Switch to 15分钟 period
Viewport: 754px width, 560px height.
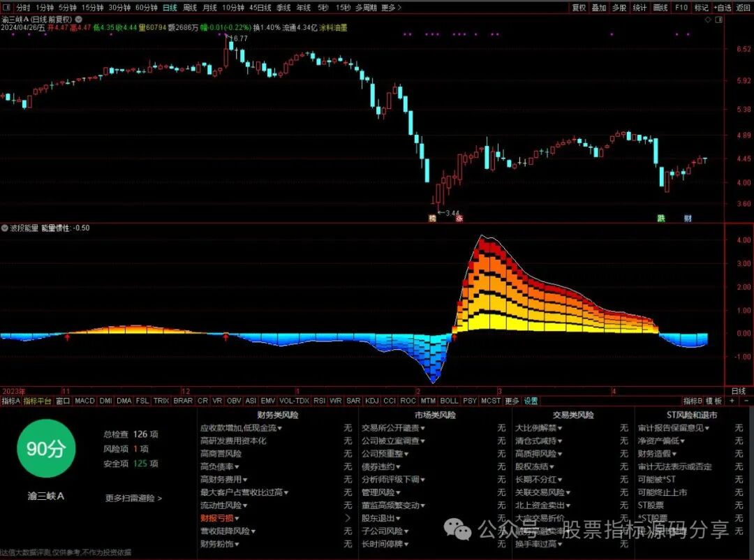pos(92,8)
